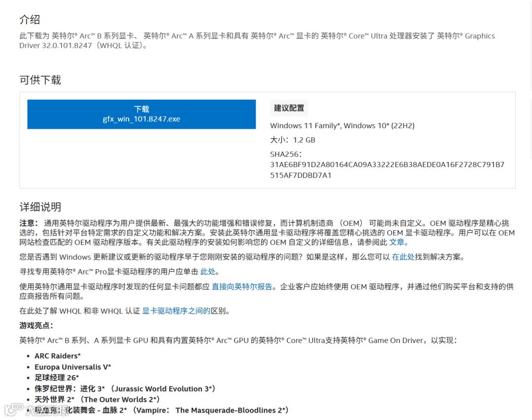Open the 显卡驱动程序之间的 link
This screenshot has height=420, width=532.
[x=176, y=311]
